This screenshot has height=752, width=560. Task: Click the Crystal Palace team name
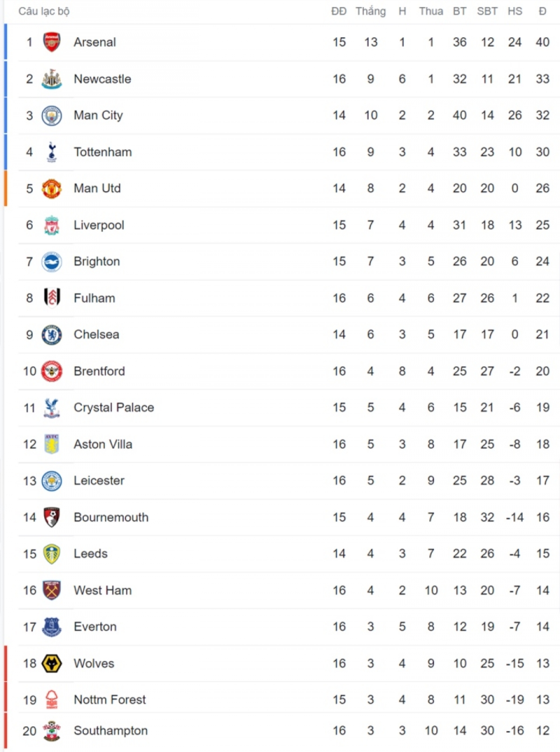coord(114,408)
